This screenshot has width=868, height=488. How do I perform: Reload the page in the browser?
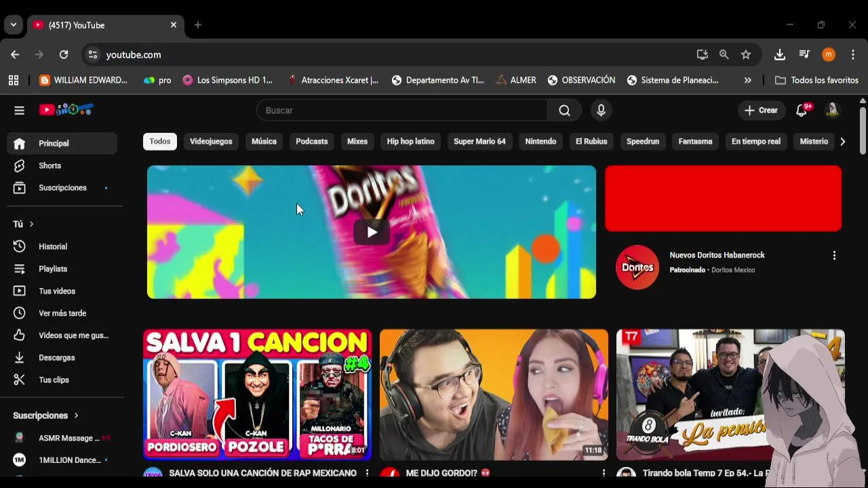64,55
